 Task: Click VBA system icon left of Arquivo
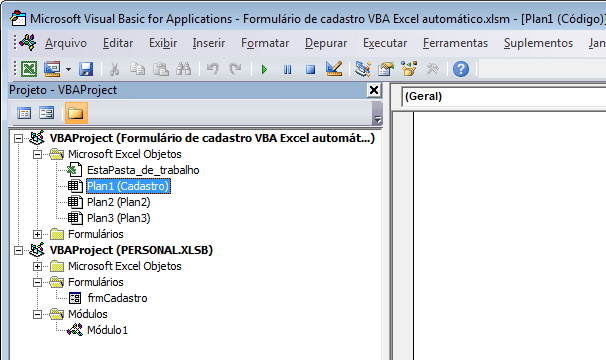pyautogui.click(x=27, y=43)
